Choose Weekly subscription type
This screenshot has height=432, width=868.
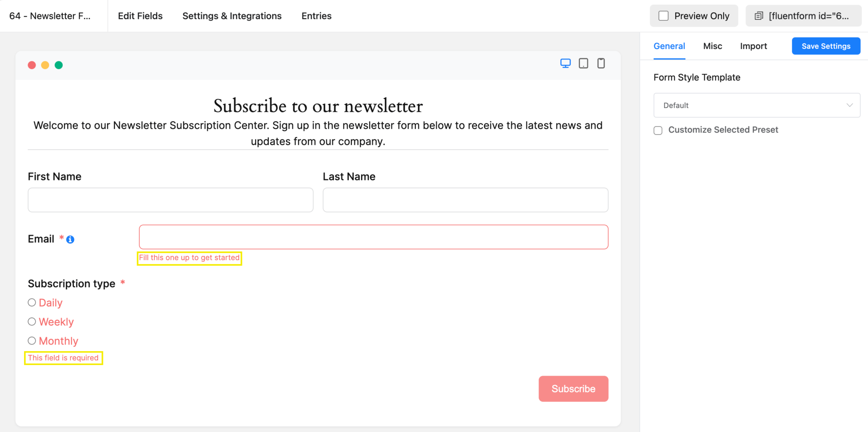click(31, 321)
